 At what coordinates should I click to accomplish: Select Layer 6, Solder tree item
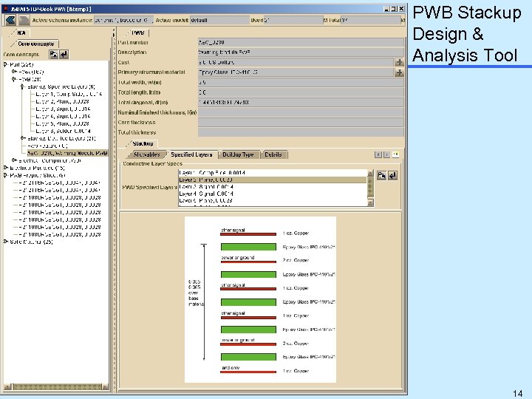tap(63, 131)
